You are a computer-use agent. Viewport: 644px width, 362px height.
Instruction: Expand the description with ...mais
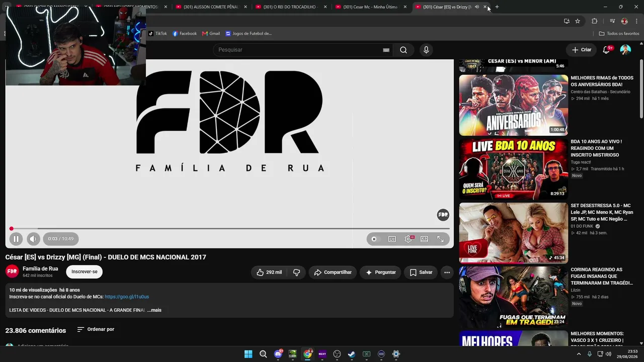[x=154, y=310]
